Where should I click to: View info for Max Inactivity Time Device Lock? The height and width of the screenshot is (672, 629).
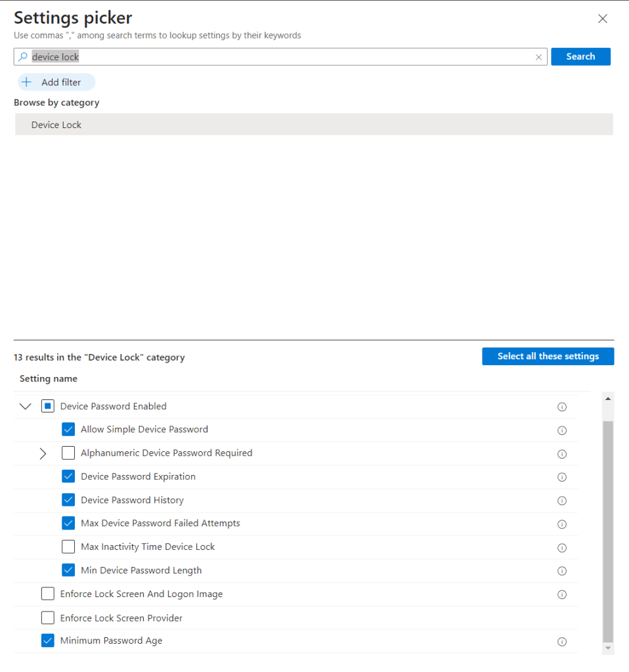point(562,548)
